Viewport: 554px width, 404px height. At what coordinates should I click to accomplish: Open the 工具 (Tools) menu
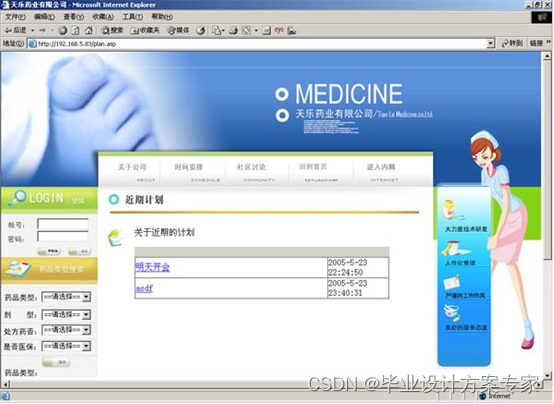pyautogui.click(x=132, y=17)
